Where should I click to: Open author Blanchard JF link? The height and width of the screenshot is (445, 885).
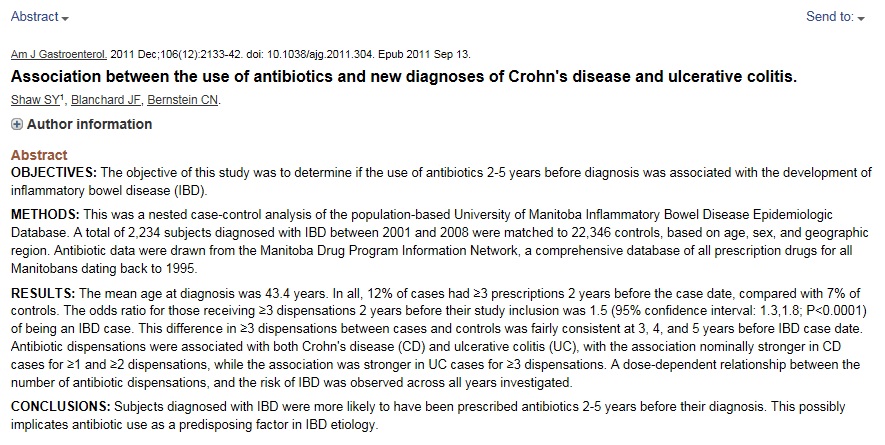point(106,101)
